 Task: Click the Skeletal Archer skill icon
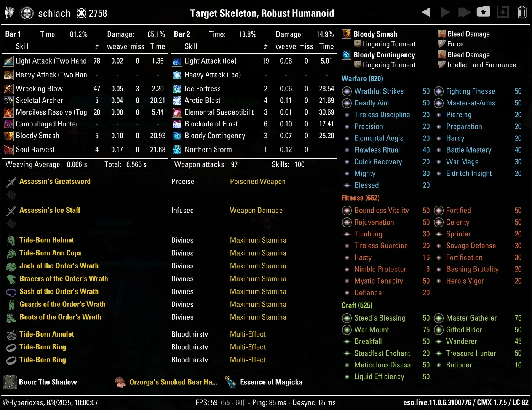(x=8, y=101)
